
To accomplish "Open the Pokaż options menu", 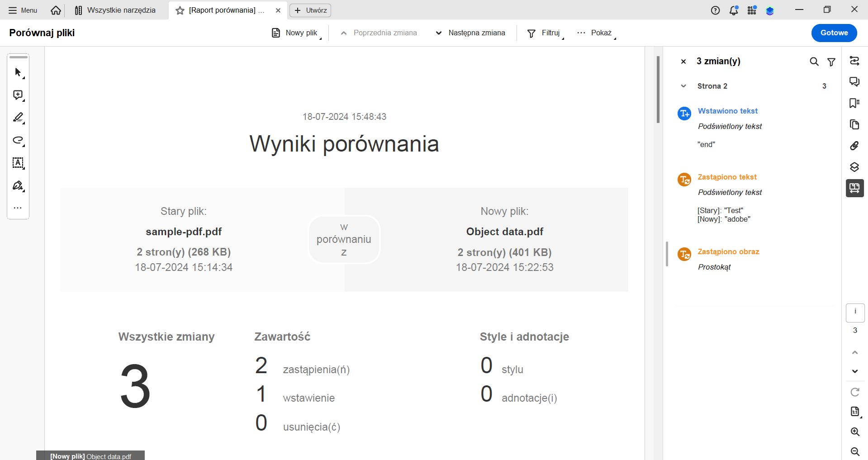I will [x=596, y=33].
